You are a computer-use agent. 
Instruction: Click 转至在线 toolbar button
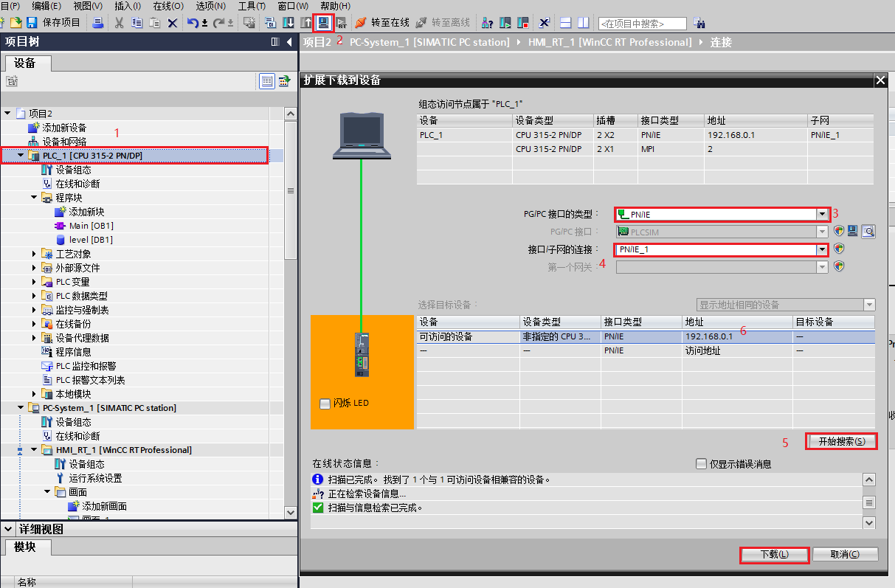(381, 23)
